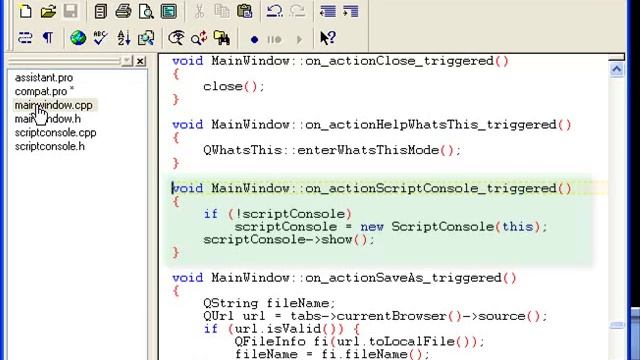The width and height of the screenshot is (640, 360).
Task: Open mainwindow.h from file list
Action: click(48, 119)
